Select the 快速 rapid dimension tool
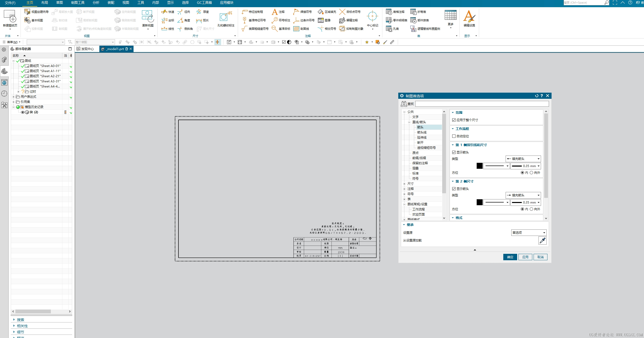Screen dimensions: 644x338 (168, 12)
